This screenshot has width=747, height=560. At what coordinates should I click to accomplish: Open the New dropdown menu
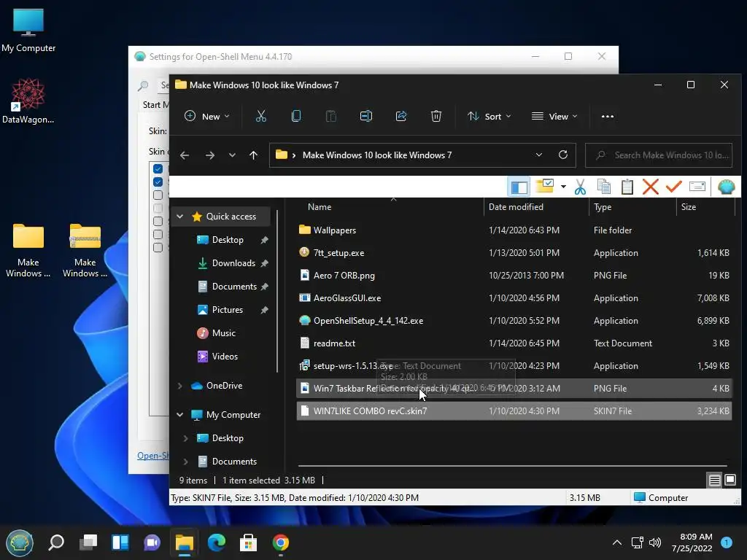206,116
